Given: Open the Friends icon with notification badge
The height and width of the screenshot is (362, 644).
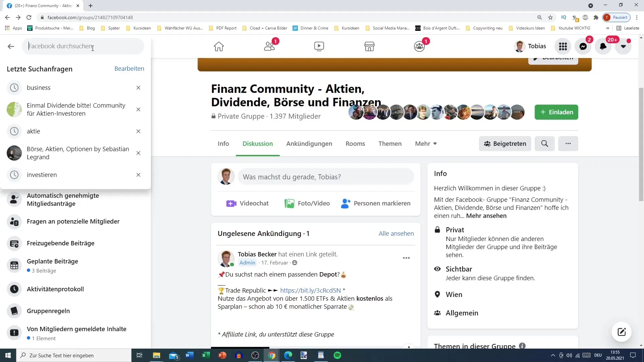Looking at the screenshot, I should tap(269, 46).
